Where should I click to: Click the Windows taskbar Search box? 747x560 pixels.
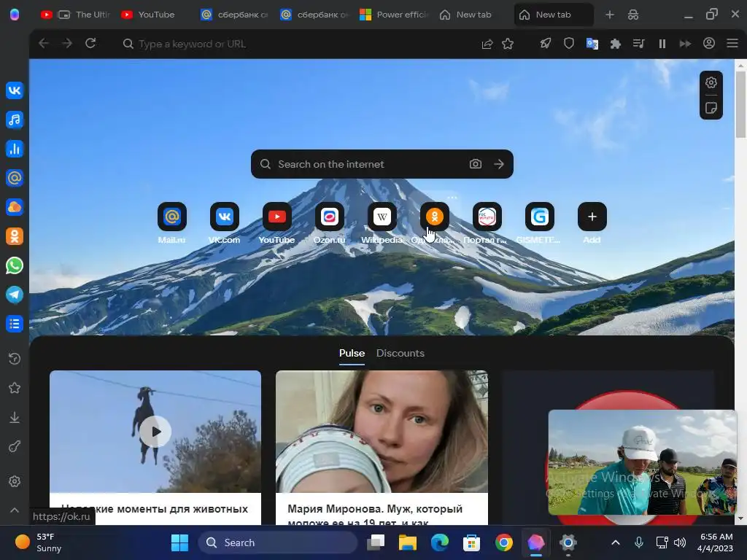(x=277, y=542)
